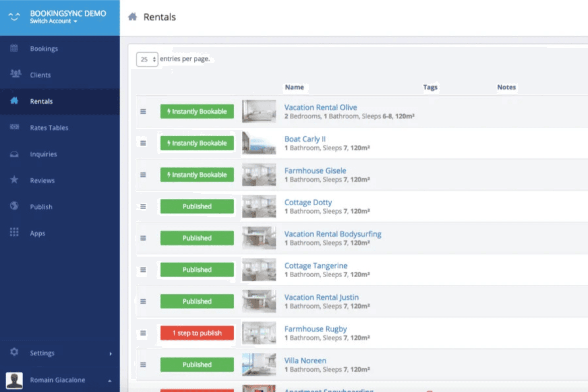The image size is (588, 392).
Task: Click the Apps grid icon
Action: [x=14, y=232]
